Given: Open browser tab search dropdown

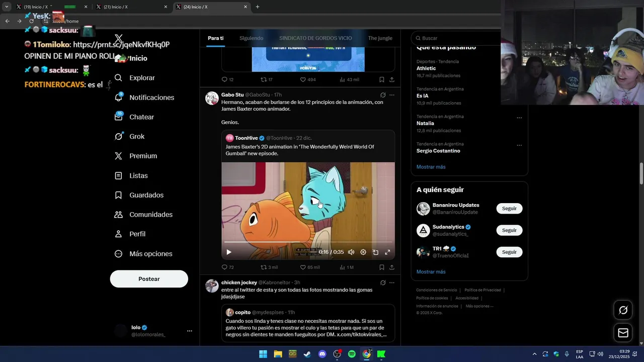Looking at the screenshot, I should (x=7, y=7).
